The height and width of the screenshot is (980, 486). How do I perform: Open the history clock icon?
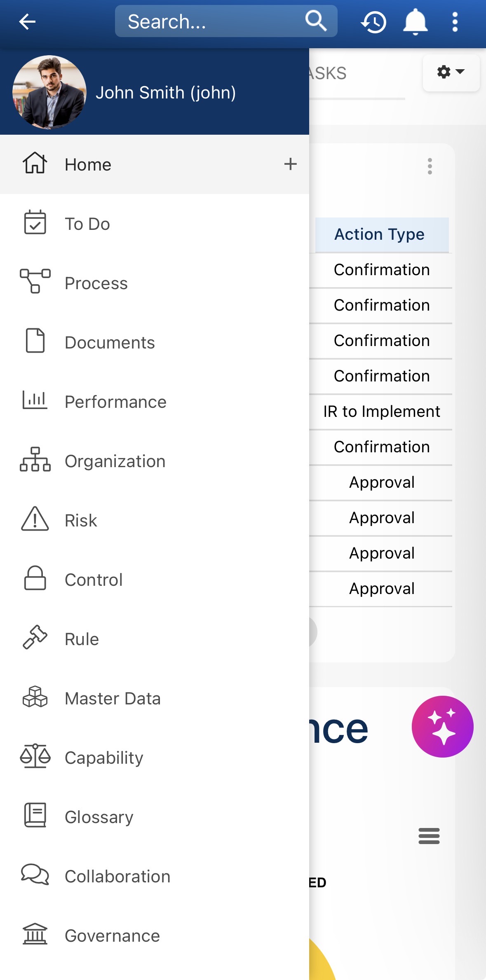(x=374, y=22)
